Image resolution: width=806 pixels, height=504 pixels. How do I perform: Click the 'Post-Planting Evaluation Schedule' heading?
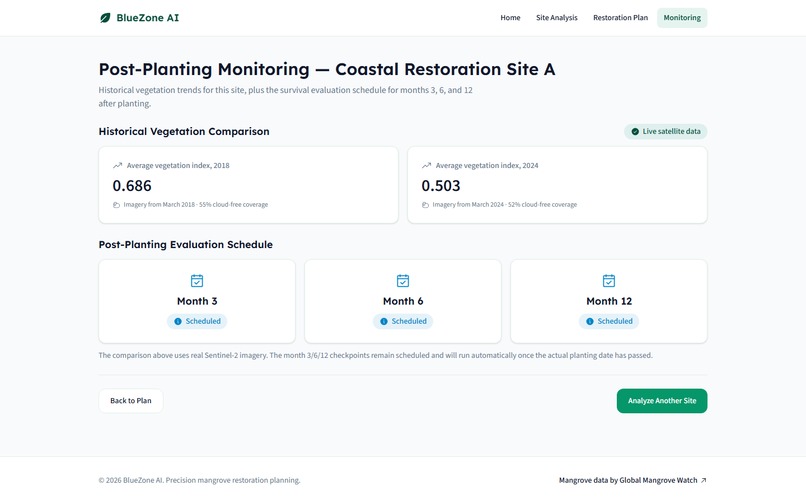(x=186, y=245)
